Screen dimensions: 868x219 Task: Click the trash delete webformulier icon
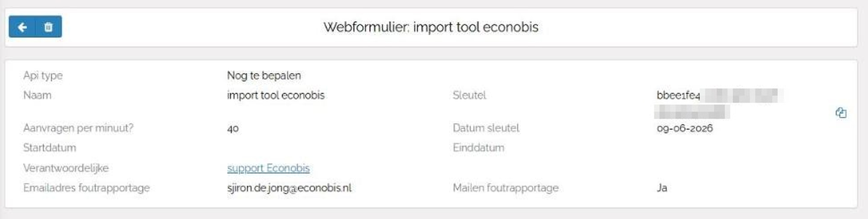48,27
